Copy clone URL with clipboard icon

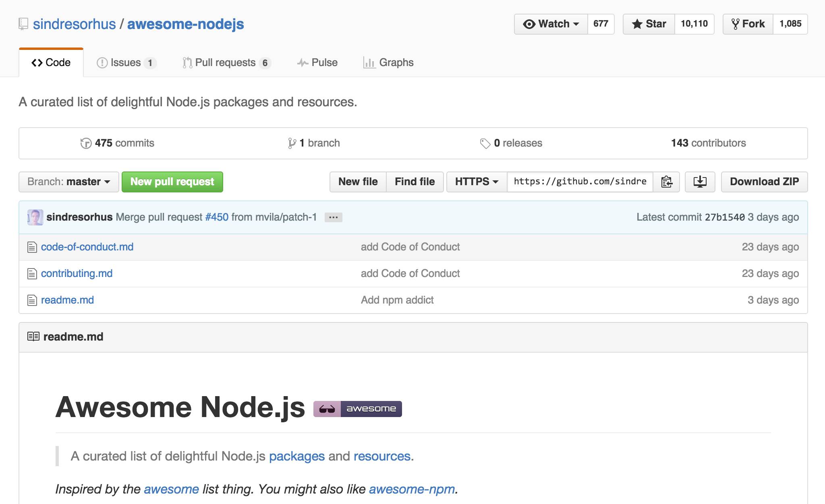point(666,182)
